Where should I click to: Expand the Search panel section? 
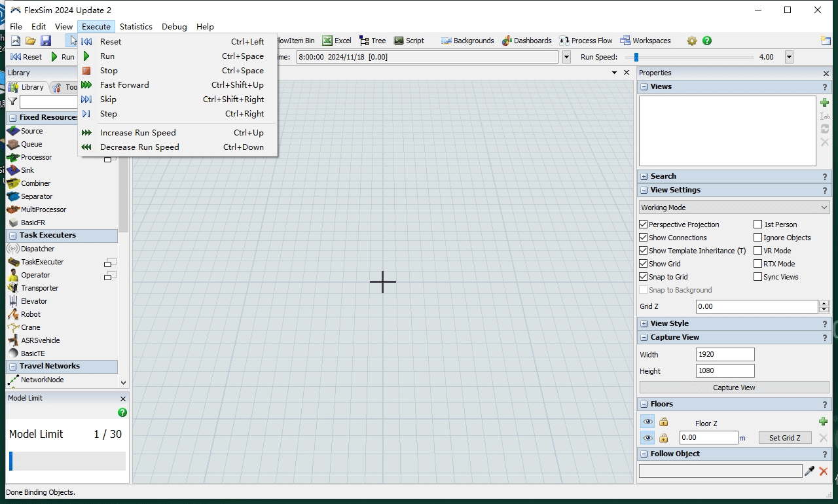coord(644,177)
